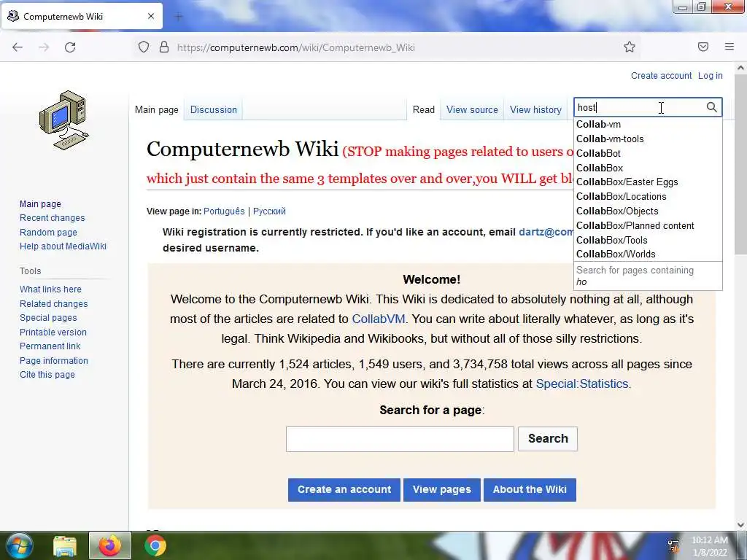747x560 pixels.
Task: Open the View source tab
Action: [x=472, y=109]
